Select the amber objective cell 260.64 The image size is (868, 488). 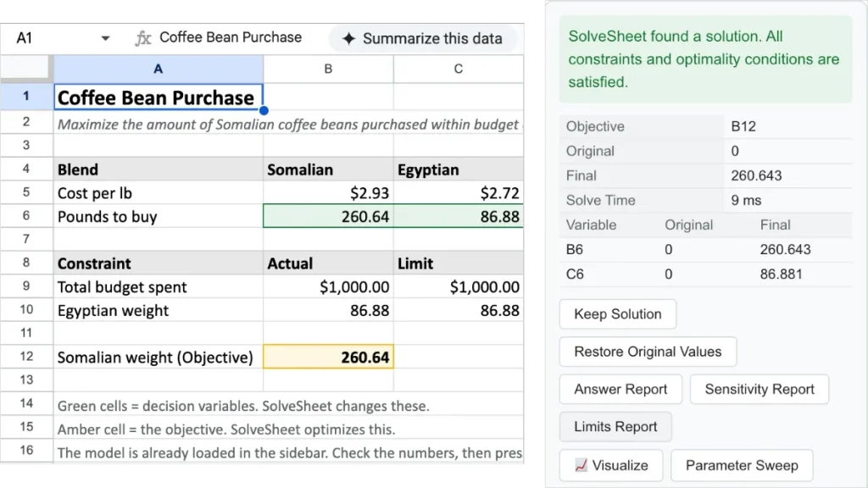pos(328,357)
